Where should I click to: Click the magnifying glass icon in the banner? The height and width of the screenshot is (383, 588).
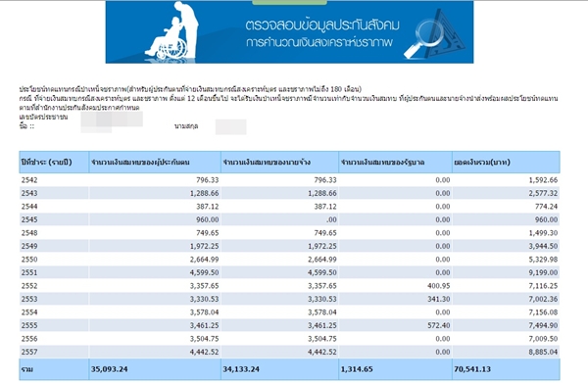point(423,39)
